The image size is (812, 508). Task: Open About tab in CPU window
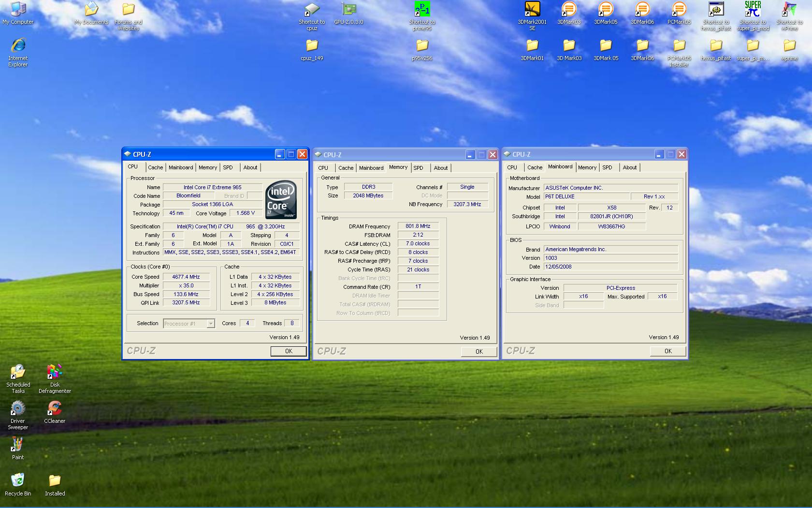[x=250, y=167]
